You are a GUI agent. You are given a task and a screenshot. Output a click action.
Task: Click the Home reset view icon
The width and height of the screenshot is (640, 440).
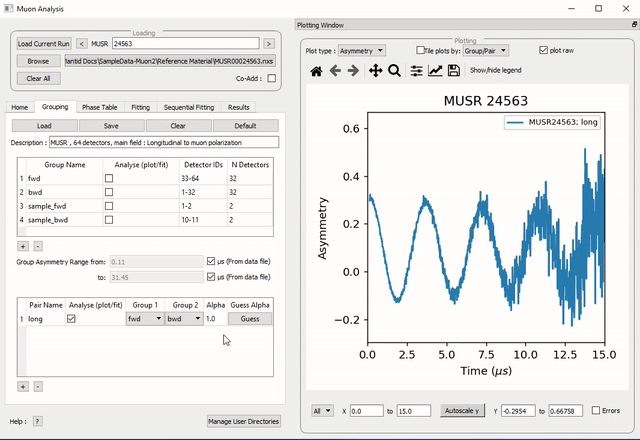click(317, 71)
